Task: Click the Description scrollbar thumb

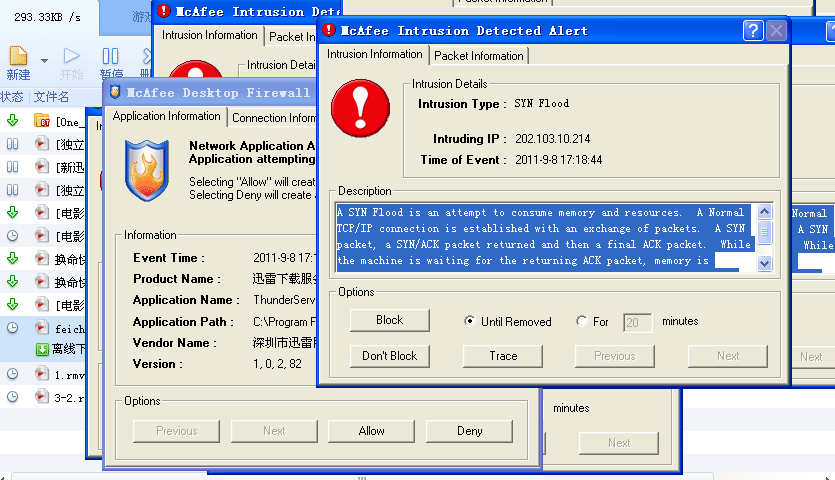Action: pos(764,232)
